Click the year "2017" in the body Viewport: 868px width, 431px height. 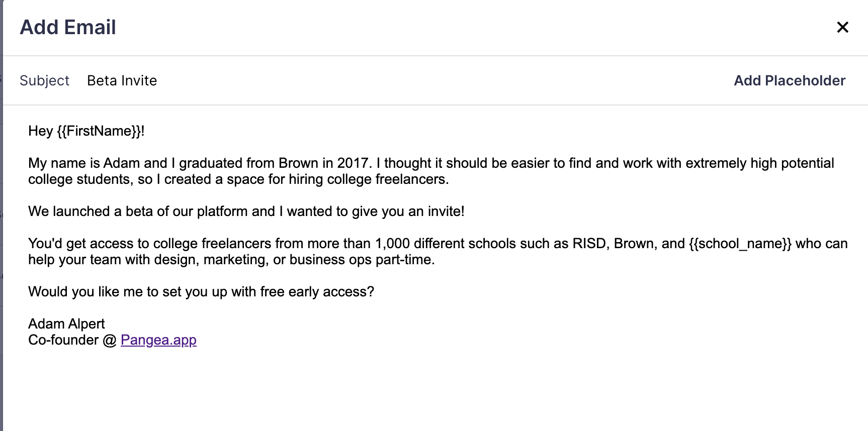point(354,163)
